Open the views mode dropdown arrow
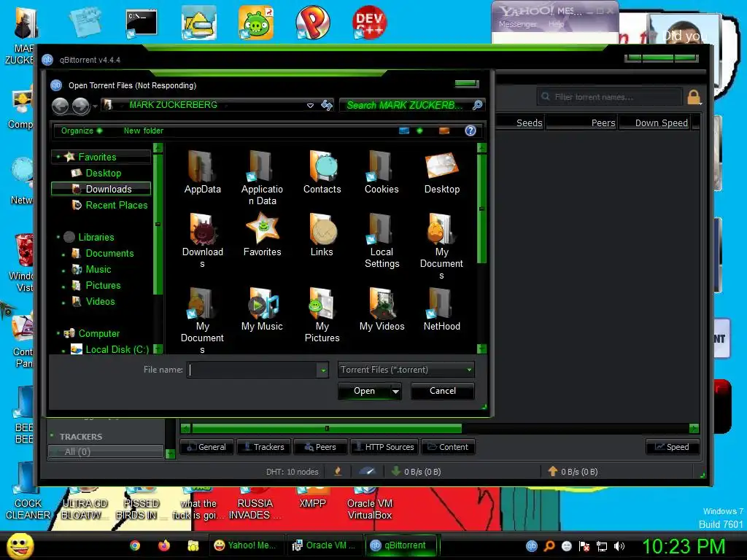 419,131
